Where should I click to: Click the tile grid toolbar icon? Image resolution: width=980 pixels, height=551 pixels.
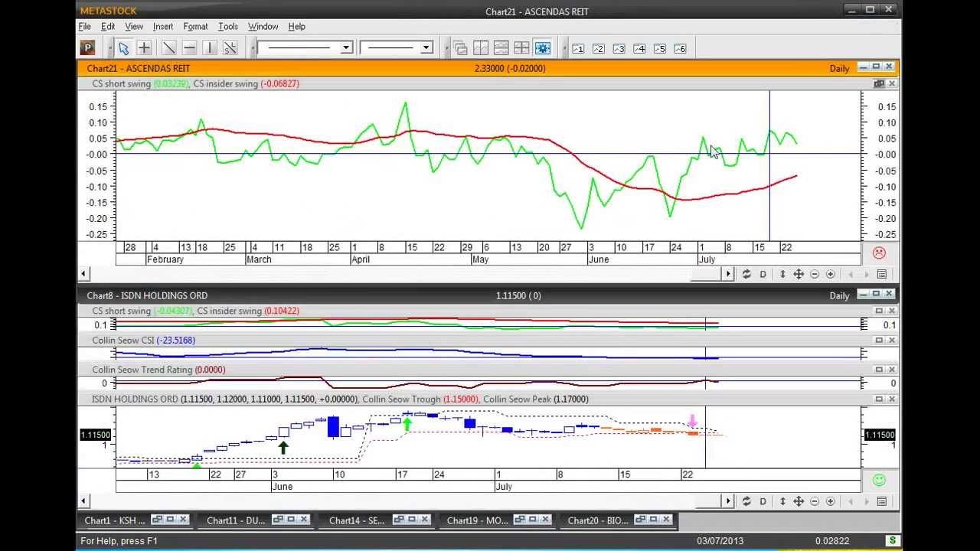click(x=521, y=48)
